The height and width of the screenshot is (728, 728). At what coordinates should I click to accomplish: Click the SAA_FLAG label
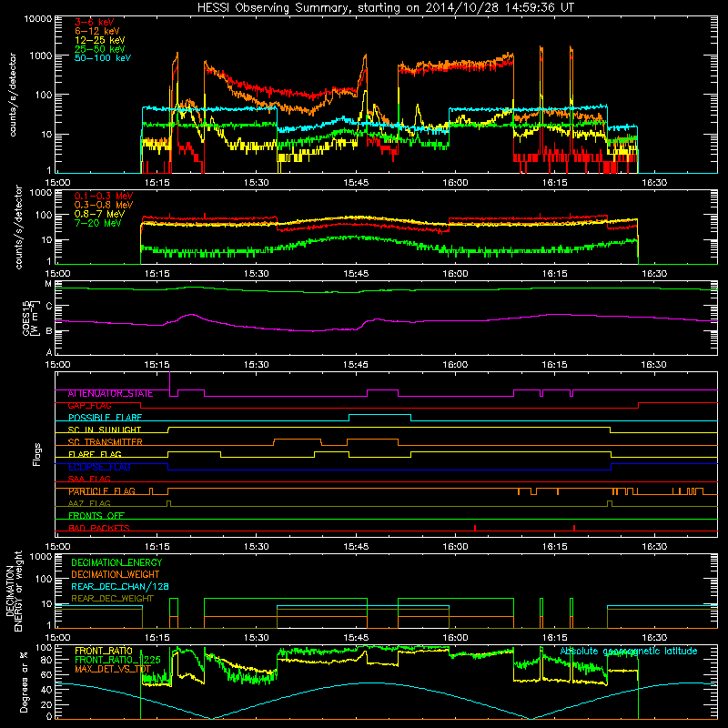point(89,479)
